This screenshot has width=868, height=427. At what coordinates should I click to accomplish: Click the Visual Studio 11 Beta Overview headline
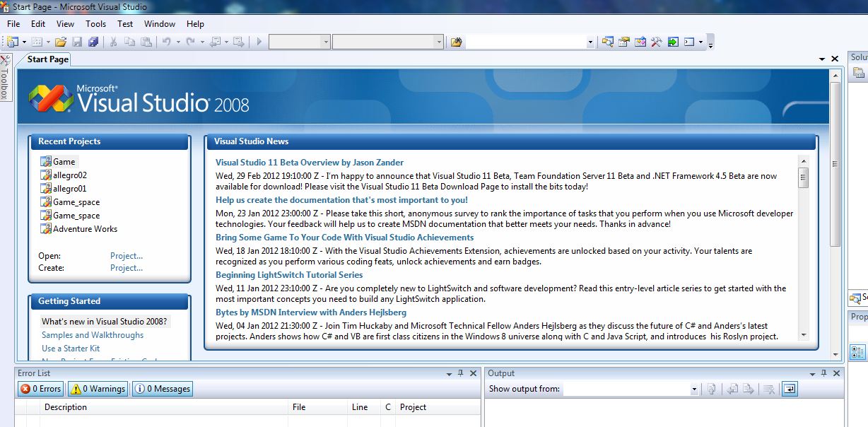310,163
